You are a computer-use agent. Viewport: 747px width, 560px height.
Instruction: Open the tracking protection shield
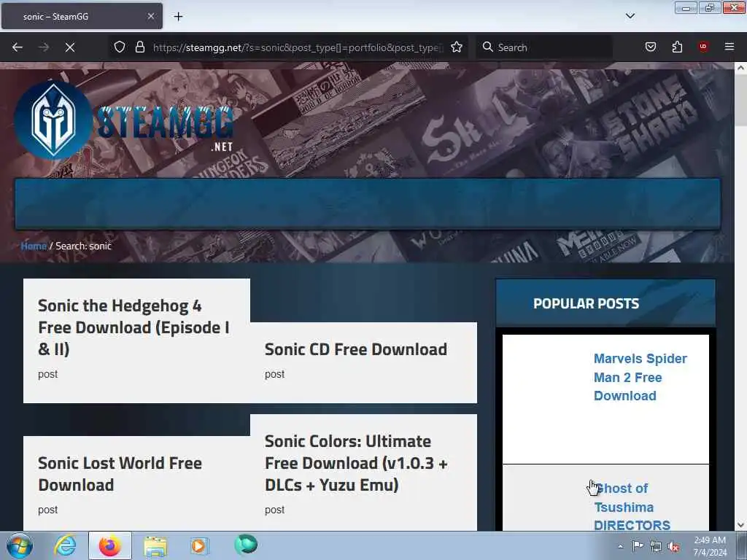[120, 47]
